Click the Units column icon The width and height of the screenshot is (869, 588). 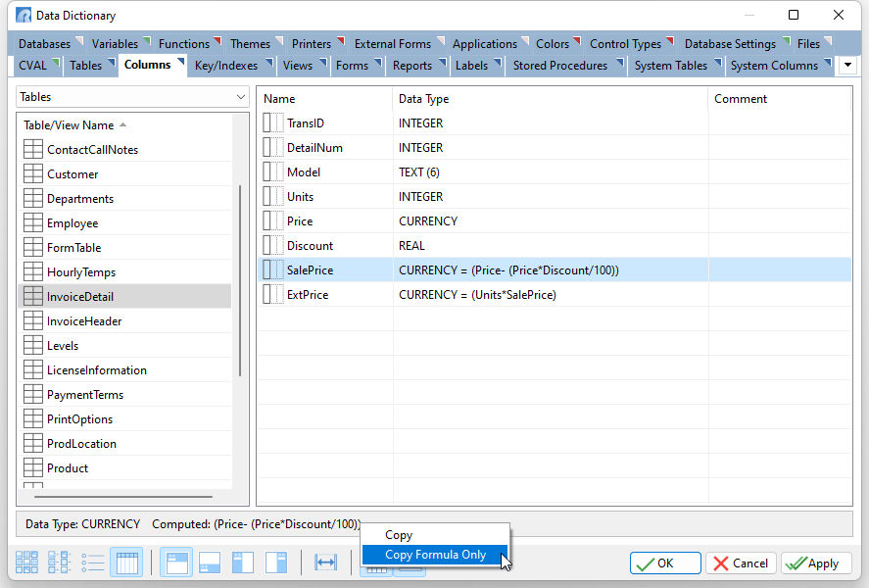pos(272,196)
